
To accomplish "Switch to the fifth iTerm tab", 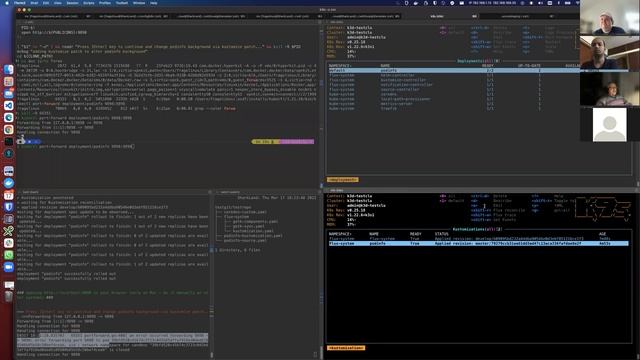I will (362, 16).
